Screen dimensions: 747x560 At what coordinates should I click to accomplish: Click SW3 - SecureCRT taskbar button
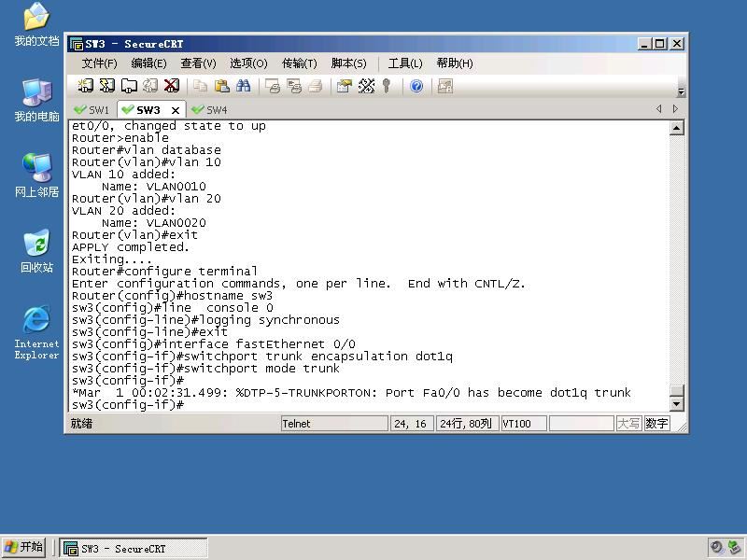tap(134, 548)
